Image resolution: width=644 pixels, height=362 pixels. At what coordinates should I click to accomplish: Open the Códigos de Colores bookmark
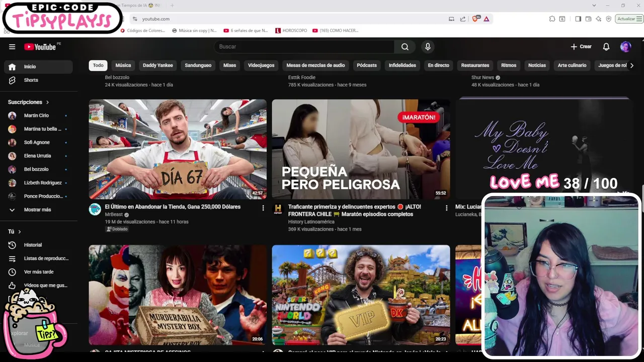pos(143,31)
